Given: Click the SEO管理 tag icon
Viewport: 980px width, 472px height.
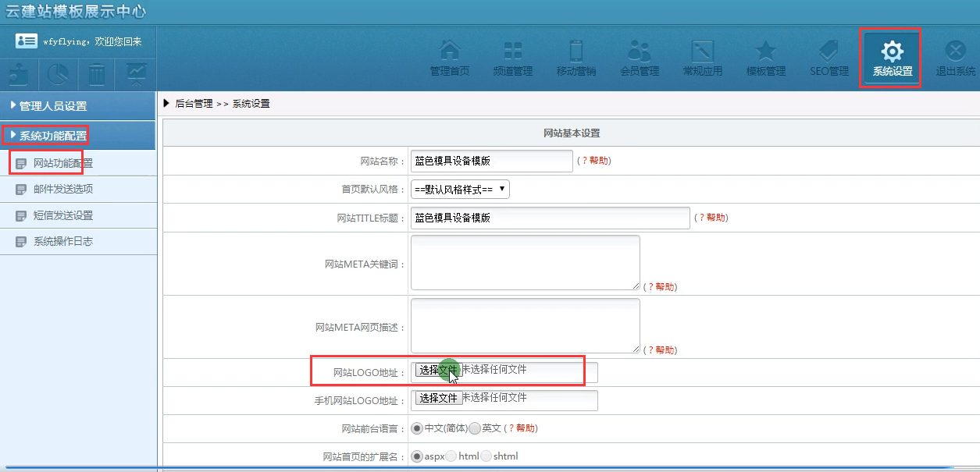Looking at the screenshot, I should coord(829,51).
